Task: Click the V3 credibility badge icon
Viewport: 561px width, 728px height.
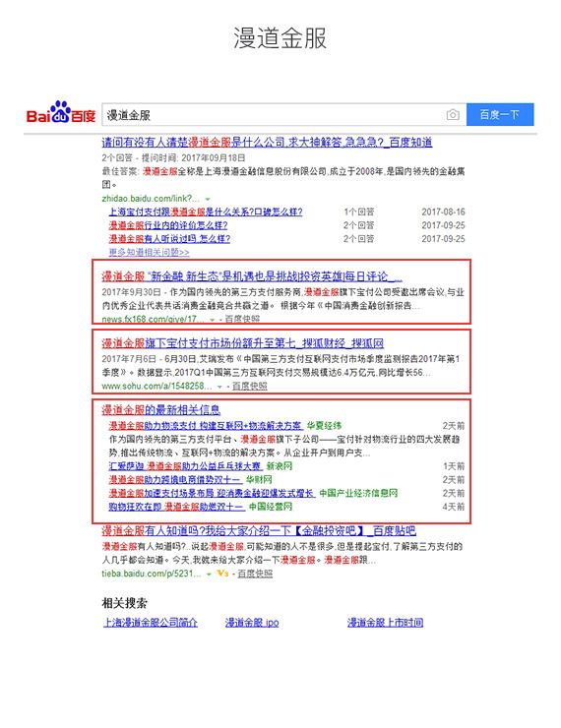Action: click(222, 574)
